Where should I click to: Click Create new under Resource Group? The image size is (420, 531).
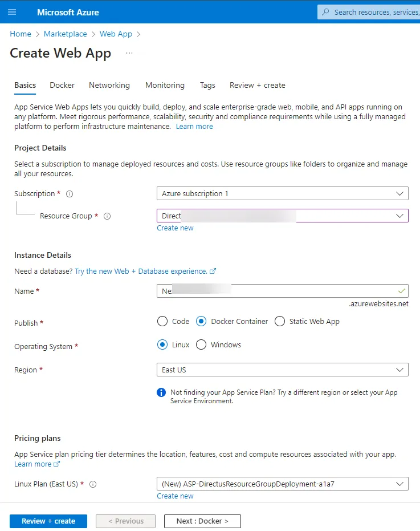pyautogui.click(x=175, y=228)
